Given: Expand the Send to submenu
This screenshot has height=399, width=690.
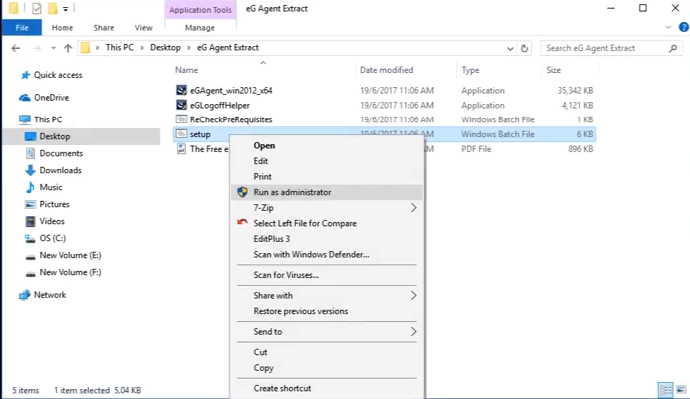Looking at the screenshot, I should click(x=413, y=331).
